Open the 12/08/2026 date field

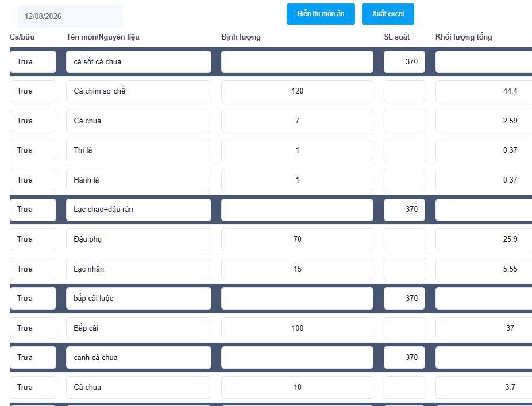pos(69,16)
